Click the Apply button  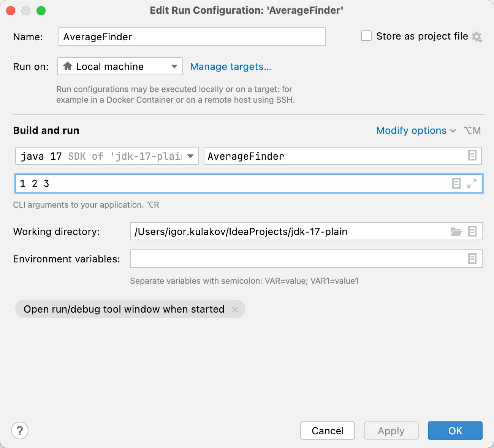coord(391,431)
